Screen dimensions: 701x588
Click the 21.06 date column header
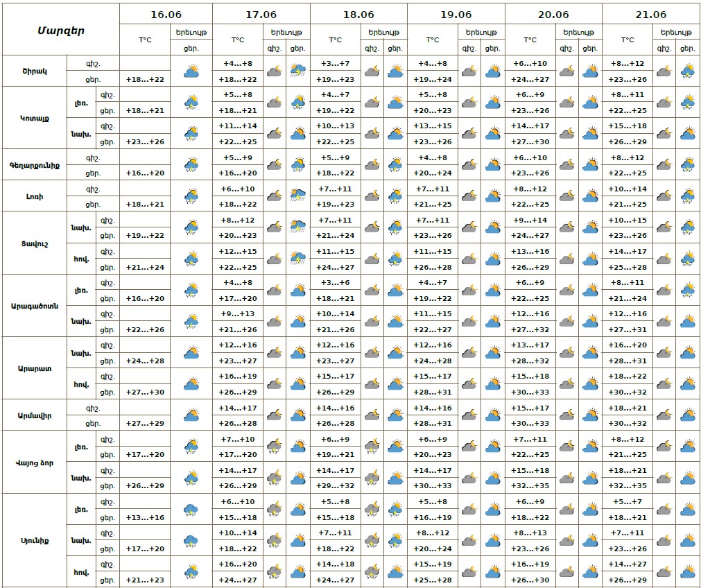click(650, 14)
